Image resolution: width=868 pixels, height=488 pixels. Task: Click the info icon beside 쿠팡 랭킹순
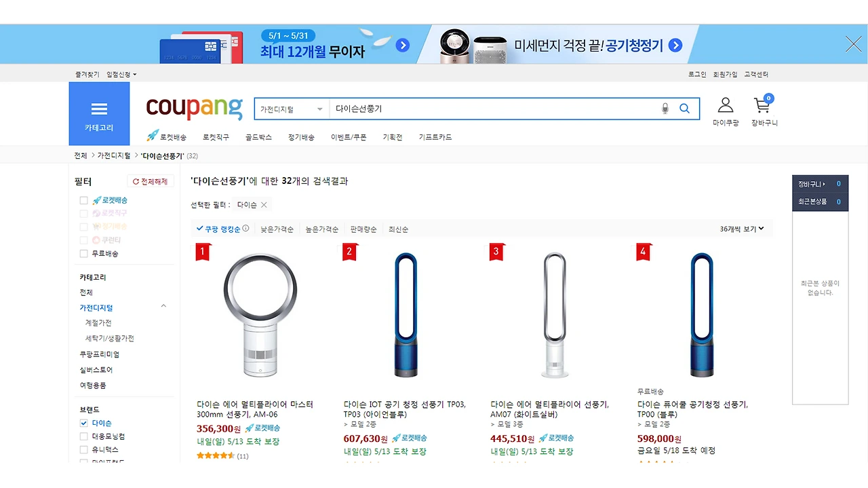(247, 229)
